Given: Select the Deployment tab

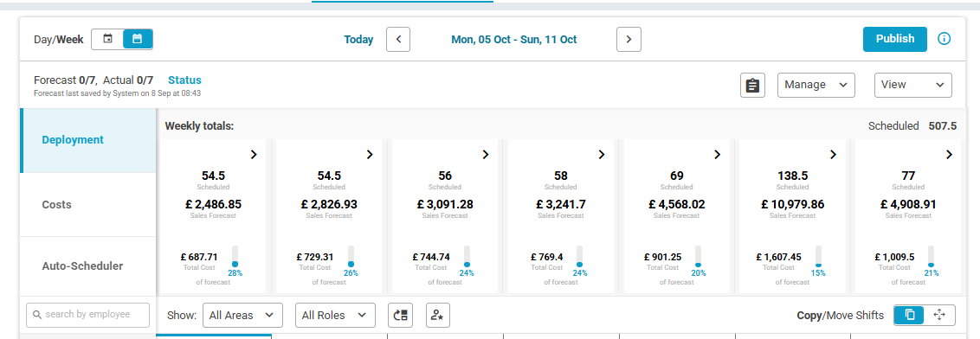Looking at the screenshot, I should coord(88,140).
